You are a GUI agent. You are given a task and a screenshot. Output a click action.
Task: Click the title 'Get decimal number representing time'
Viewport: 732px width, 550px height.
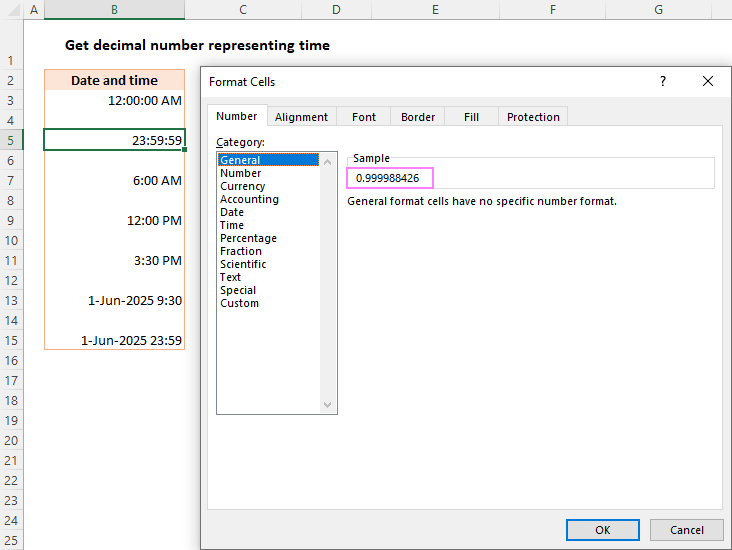(197, 45)
